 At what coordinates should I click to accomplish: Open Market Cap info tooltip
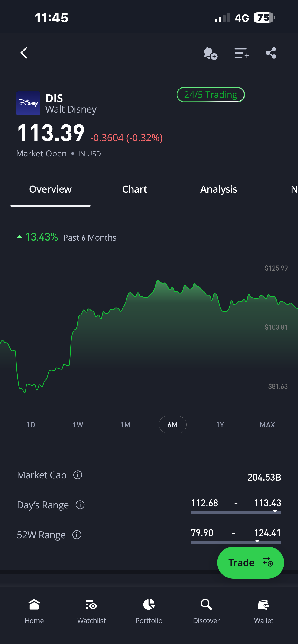tap(78, 475)
